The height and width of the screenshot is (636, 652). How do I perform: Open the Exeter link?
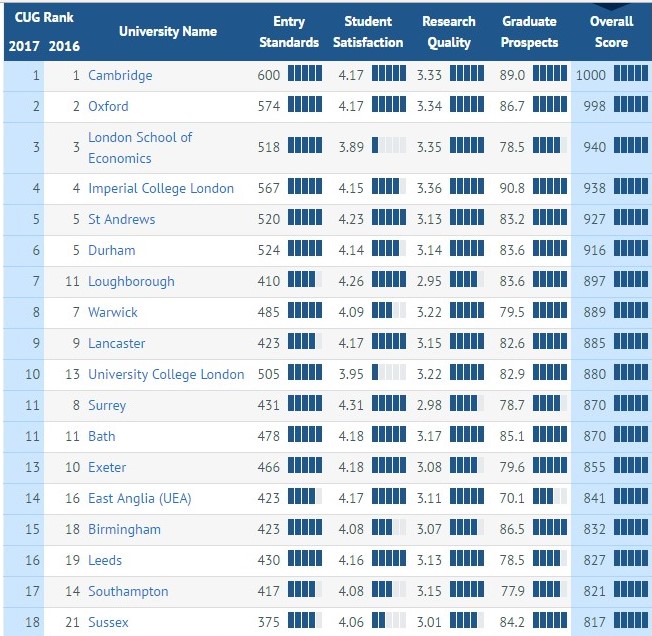(x=107, y=467)
